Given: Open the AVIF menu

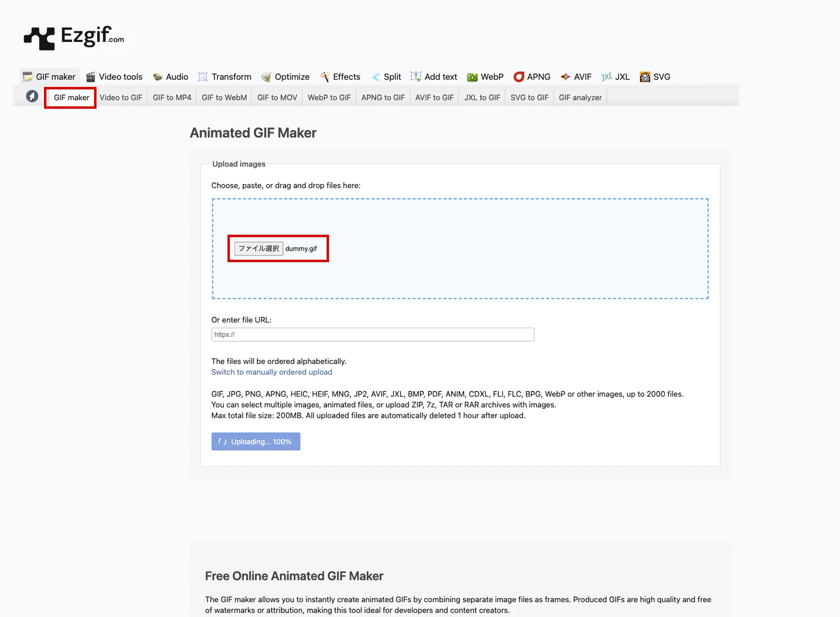Looking at the screenshot, I should point(576,77).
